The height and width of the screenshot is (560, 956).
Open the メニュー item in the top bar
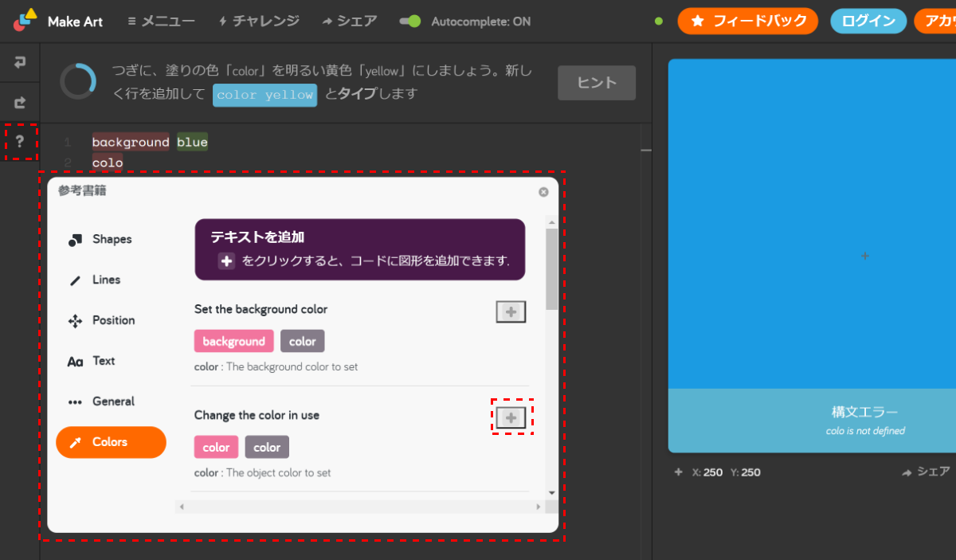point(161,22)
